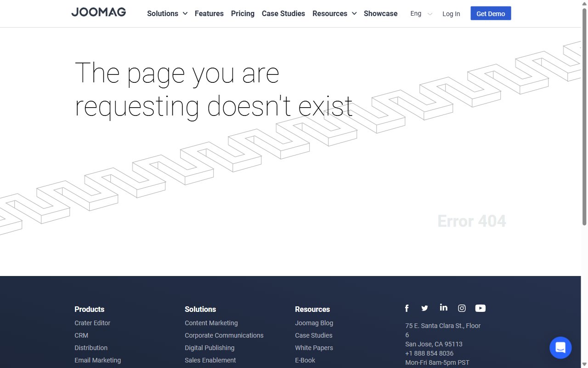Open Content Marketing footer link
Image resolution: width=588 pixels, height=368 pixels.
(x=211, y=323)
